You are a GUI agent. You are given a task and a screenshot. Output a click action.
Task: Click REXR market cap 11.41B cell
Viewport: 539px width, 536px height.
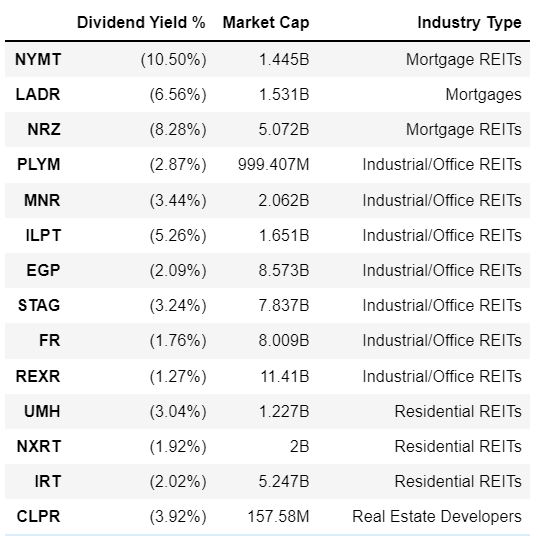[x=285, y=376]
